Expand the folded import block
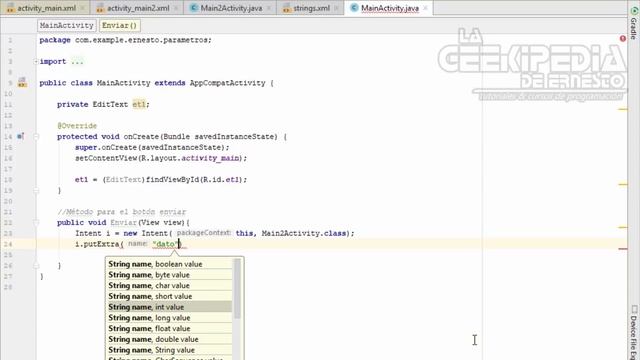Viewport: 640px width, 360px height. click(36, 62)
